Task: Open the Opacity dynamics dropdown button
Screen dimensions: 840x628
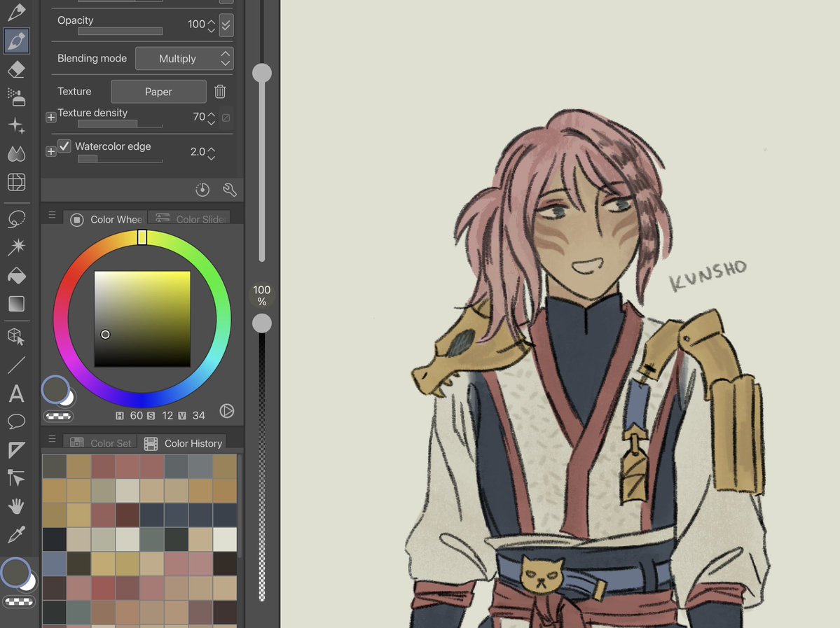Action: [x=226, y=25]
